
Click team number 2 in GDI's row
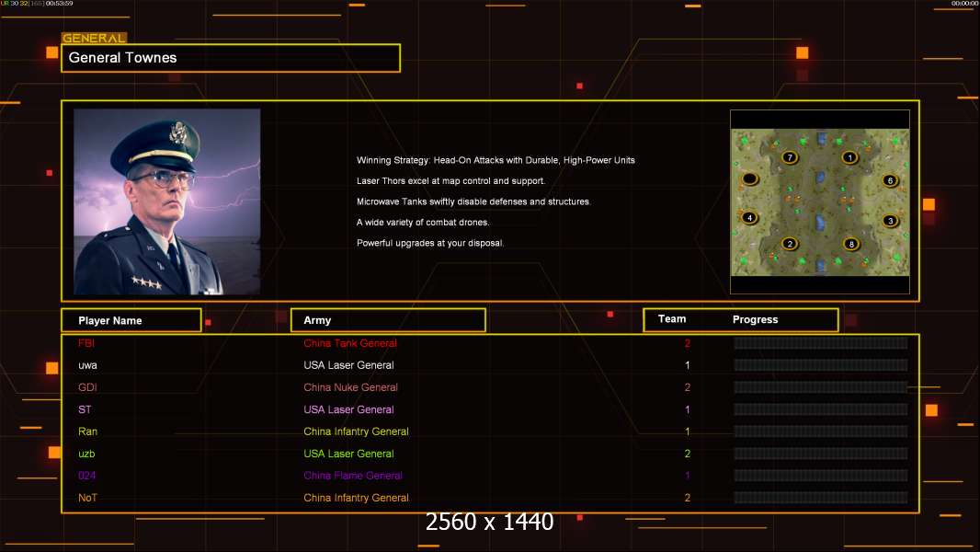click(x=688, y=387)
